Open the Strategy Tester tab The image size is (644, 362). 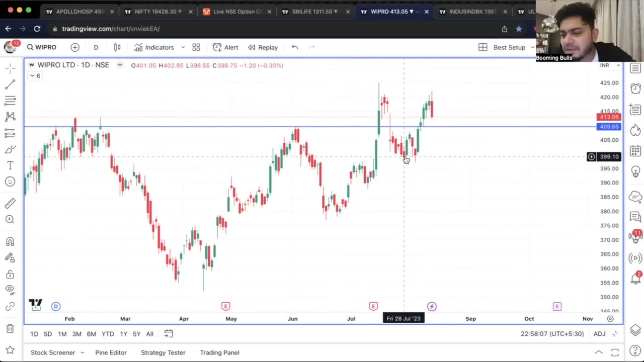pyautogui.click(x=163, y=352)
